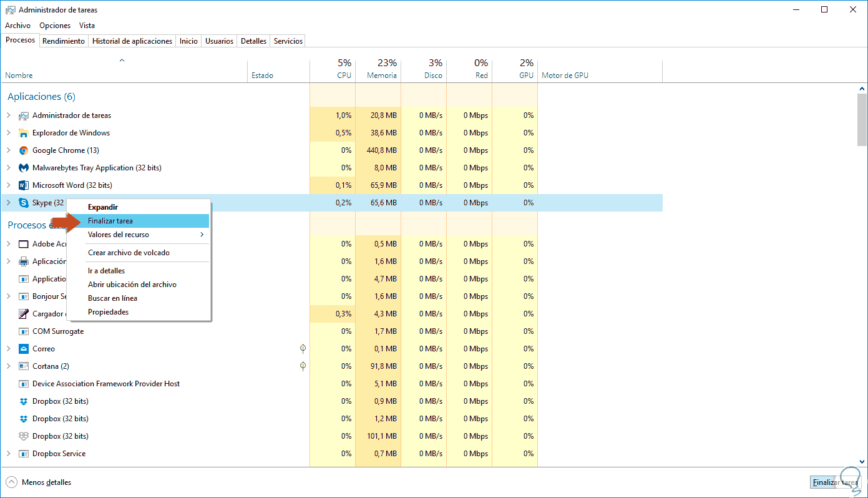Select the printer icon beside Aplicación

[x=24, y=261]
